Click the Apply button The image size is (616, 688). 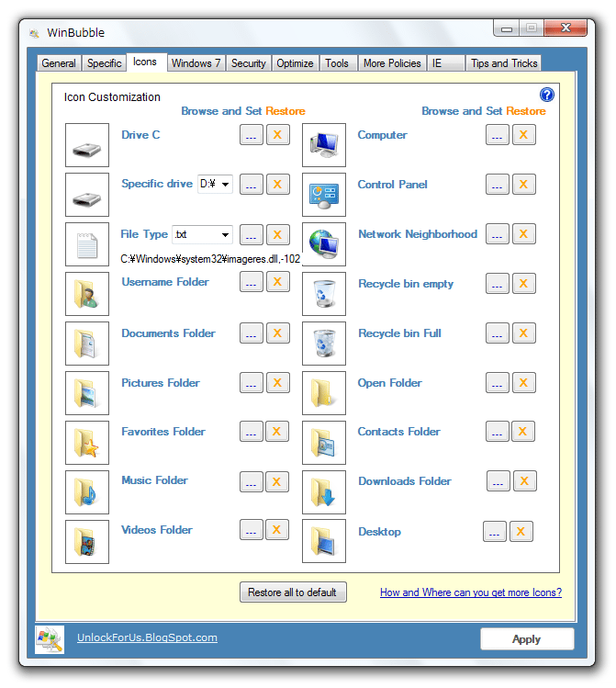pos(527,639)
